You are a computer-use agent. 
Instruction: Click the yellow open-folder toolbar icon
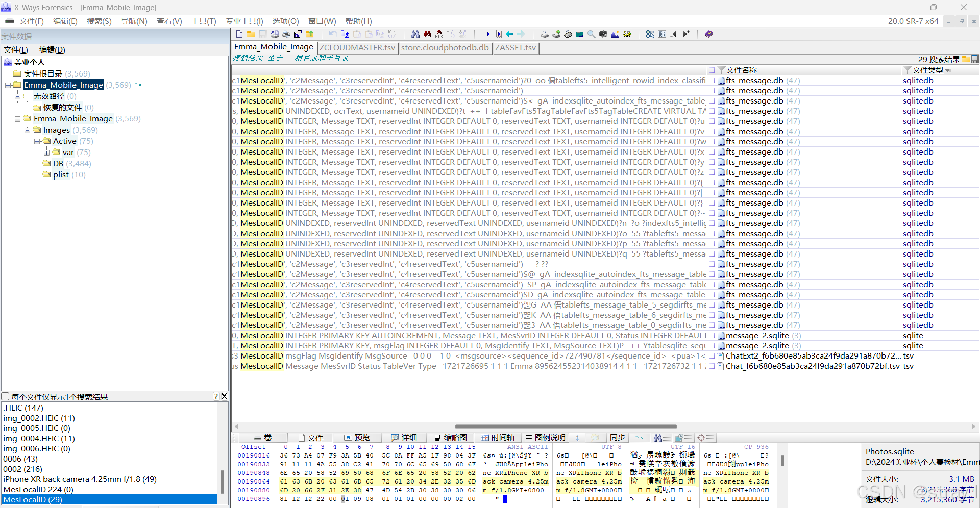coord(251,34)
